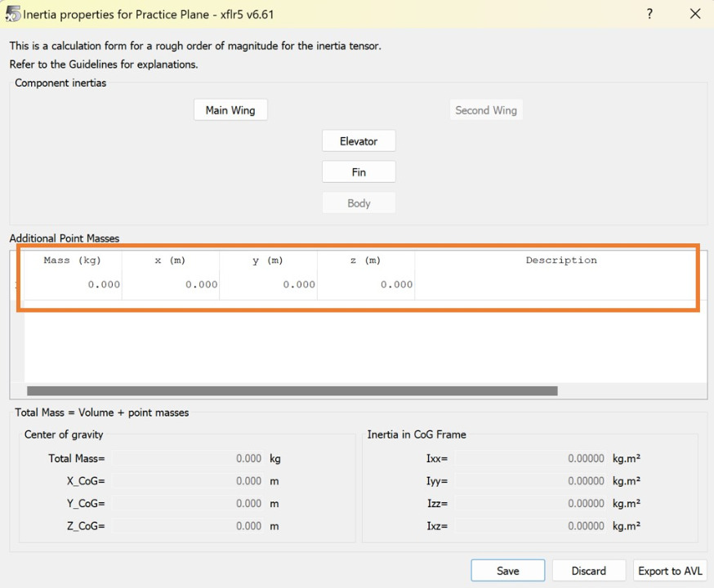The image size is (714, 588).
Task: Select the Mass (kg) cell in first row
Action: 73,285
